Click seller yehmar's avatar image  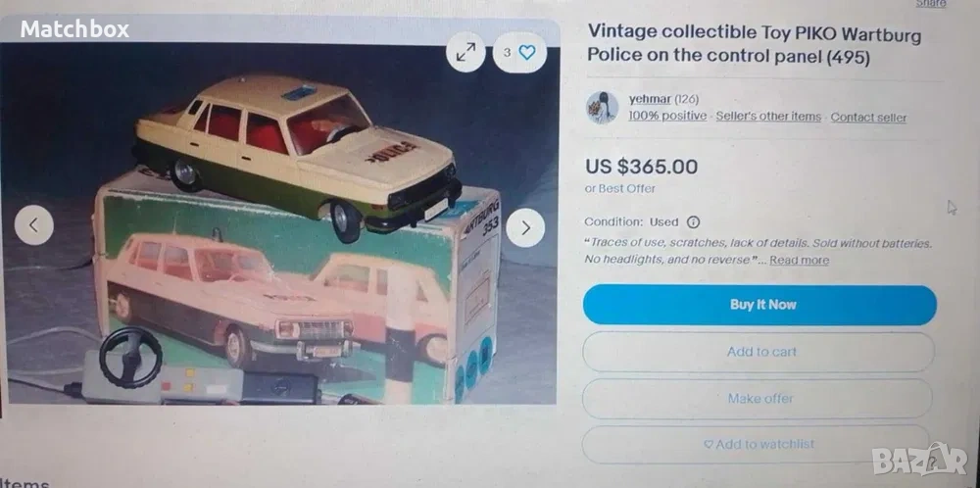coord(602,108)
